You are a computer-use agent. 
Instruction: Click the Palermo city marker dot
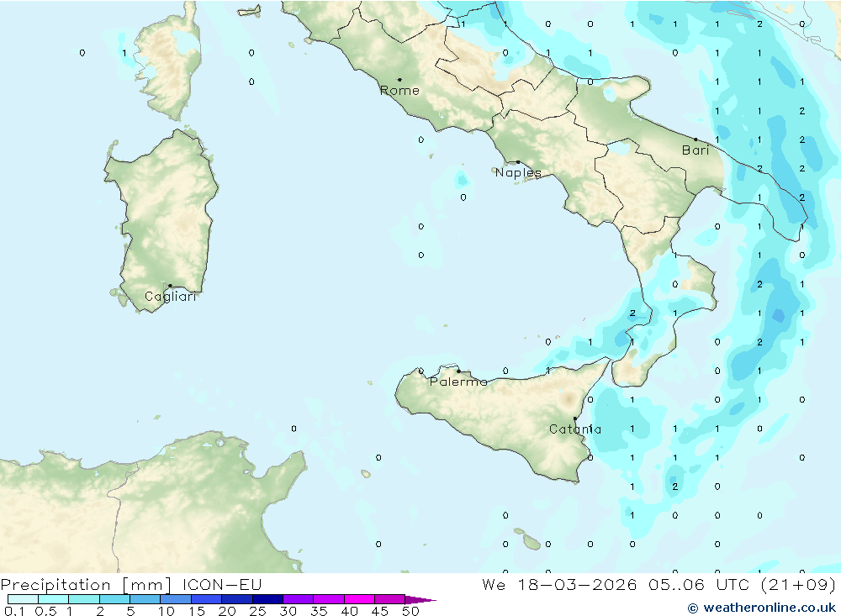[458, 371]
